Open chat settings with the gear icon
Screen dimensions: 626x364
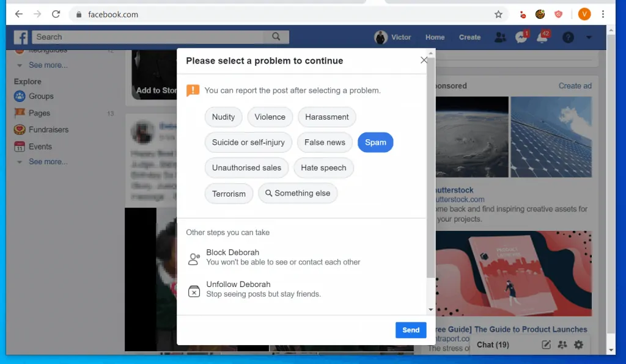click(578, 345)
